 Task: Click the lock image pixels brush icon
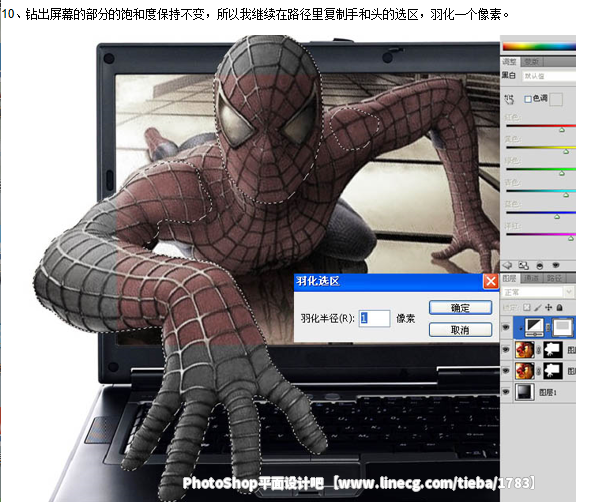coord(538,308)
